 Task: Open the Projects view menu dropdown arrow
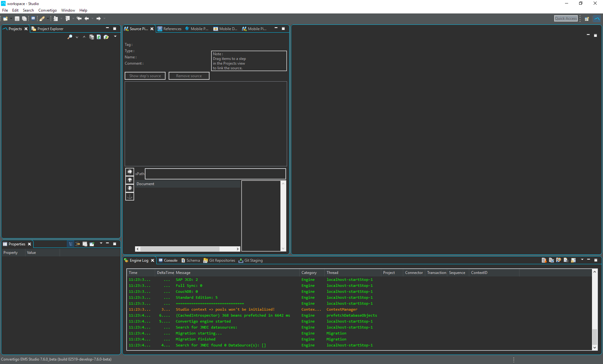[115, 37]
